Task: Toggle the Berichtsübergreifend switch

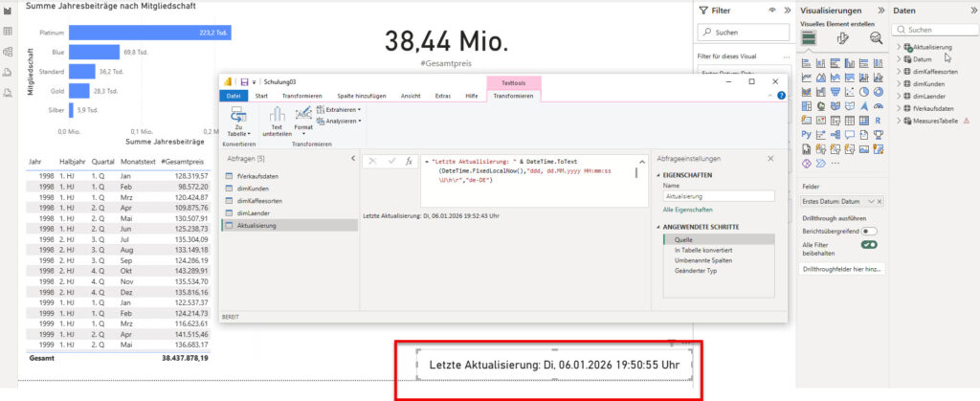Action: (869, 231)
